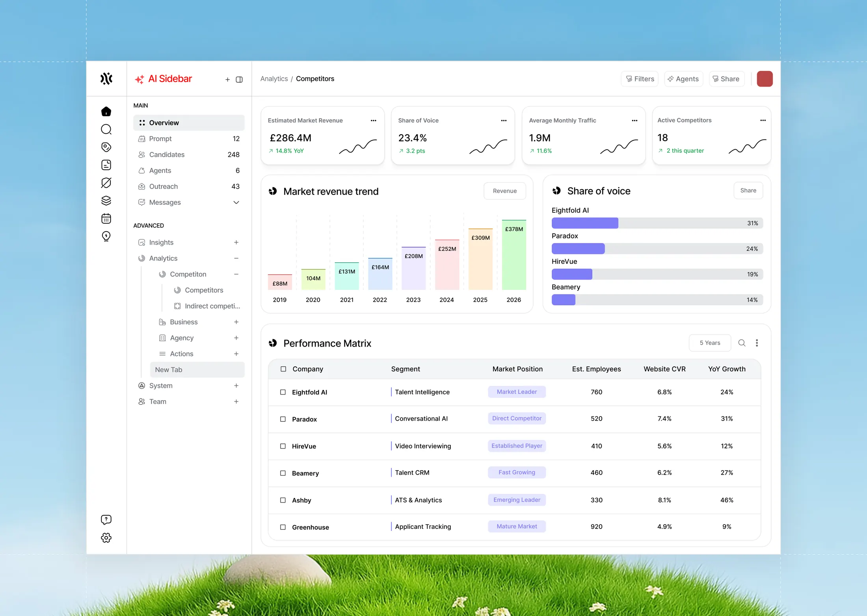Expand the Agency section
The image size is (867, 616).
pyautogui.click(x=236, y=338)
